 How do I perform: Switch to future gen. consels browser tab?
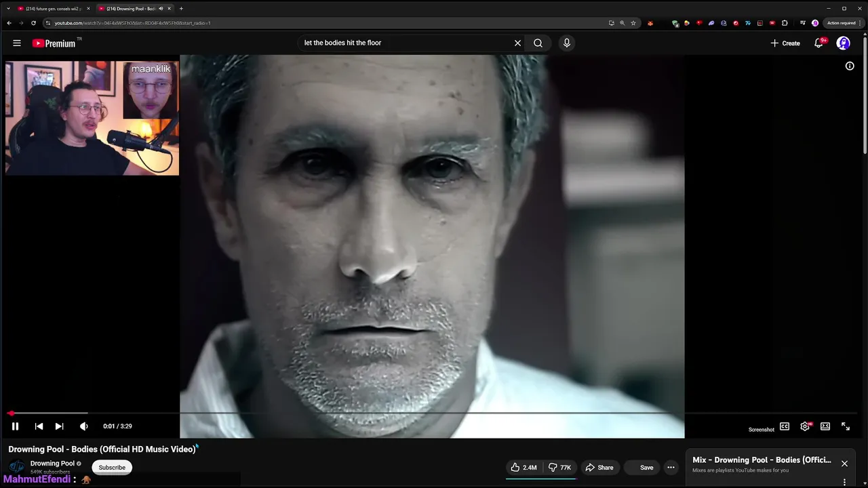(53, 8)
